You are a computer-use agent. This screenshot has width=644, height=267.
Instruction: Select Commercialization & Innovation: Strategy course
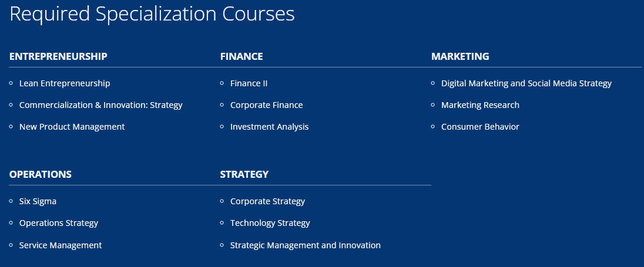(100, 105)
